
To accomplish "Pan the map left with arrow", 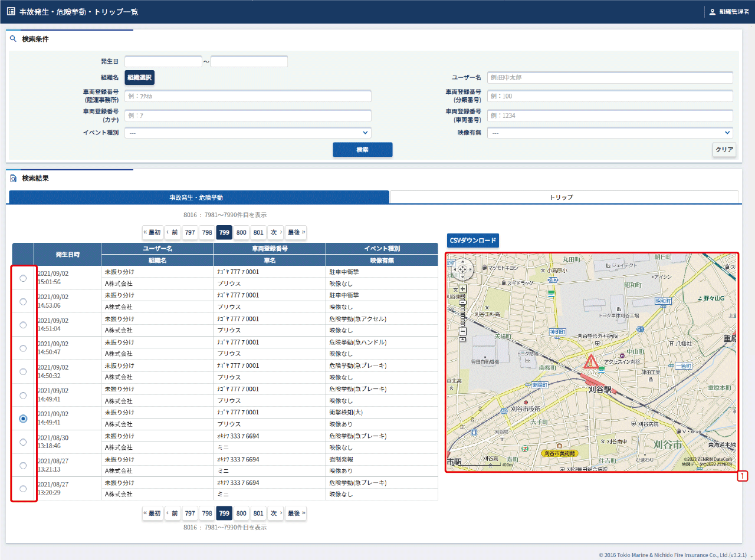I will [x=456, y=269].
